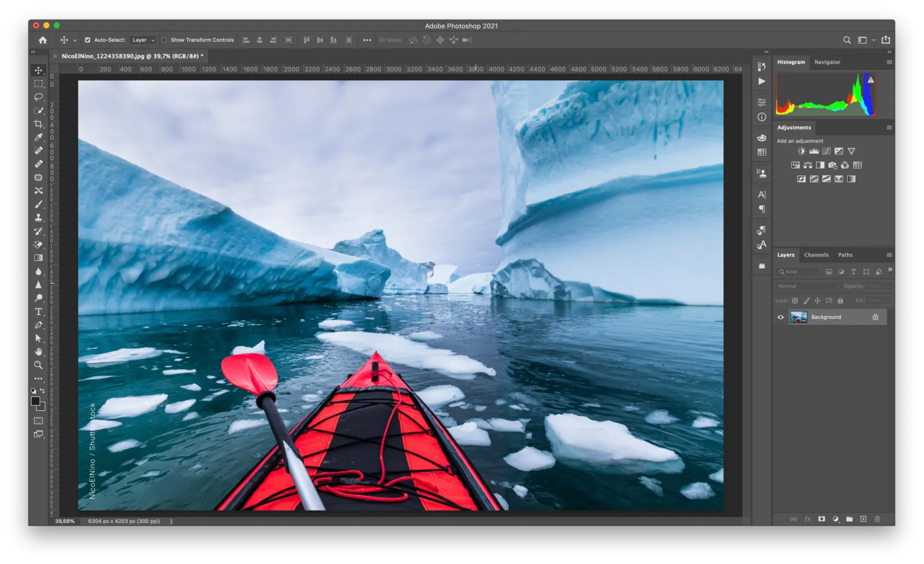The height and width of the screenshot is (564, 924).
Task: Toggle the Auto-Select checkbox
Action: (x=87, y=40)
